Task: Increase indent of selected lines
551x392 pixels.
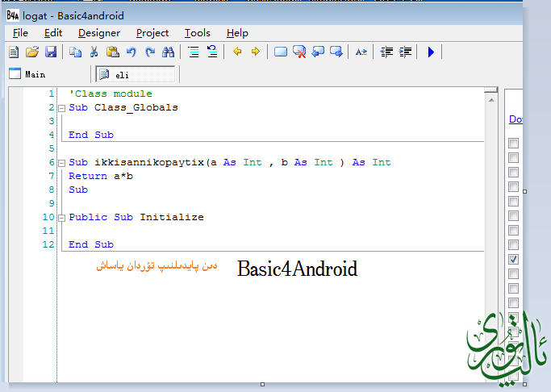Action: pyautogui.click(x=405, y=52)
